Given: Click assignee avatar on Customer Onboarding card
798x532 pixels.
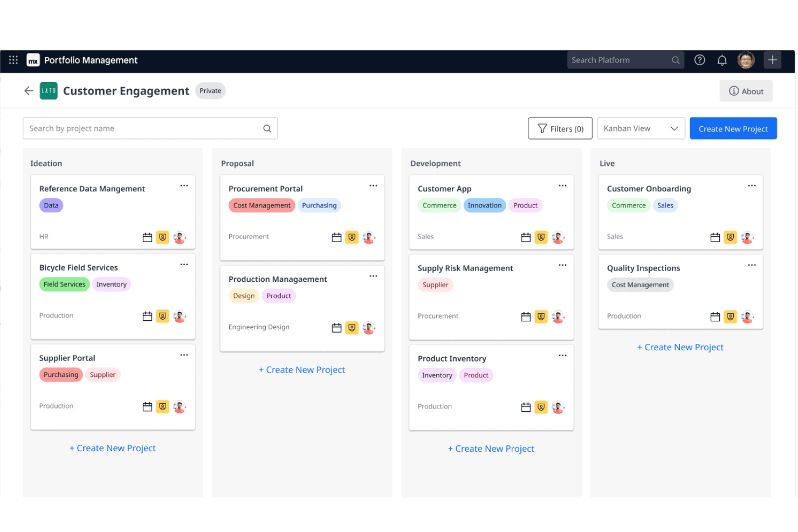Looking at the screenshot, I should [747, 237].
